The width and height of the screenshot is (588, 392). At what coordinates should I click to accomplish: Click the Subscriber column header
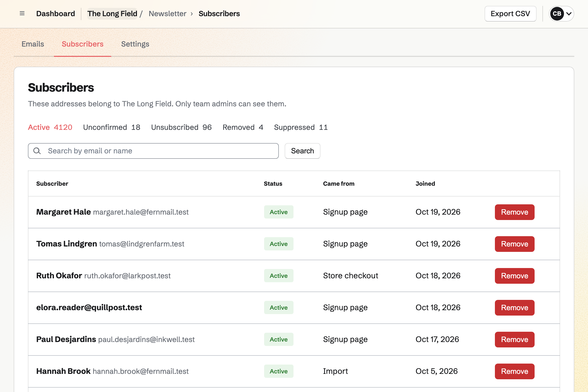[x=52, y=184]
